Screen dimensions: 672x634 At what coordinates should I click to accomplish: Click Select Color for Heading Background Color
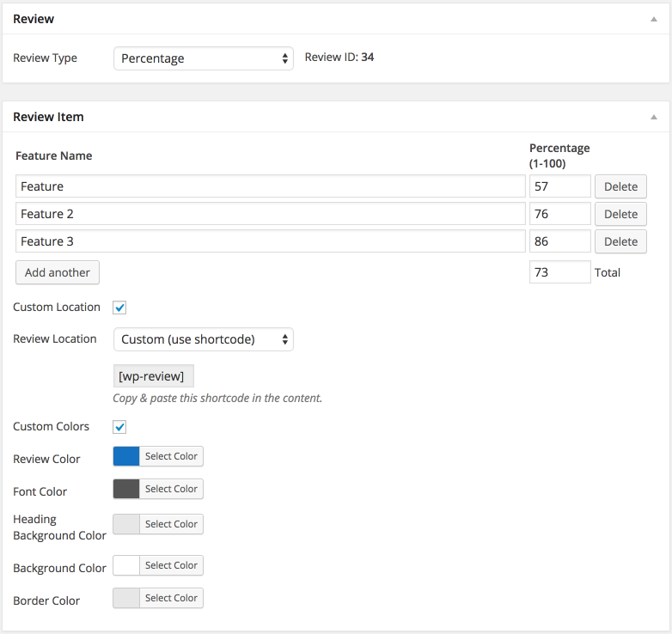point(171,524)
